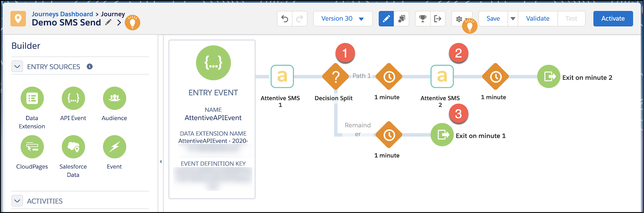
Task: Open the wait activity after Path 1
Action: [389, 77]
